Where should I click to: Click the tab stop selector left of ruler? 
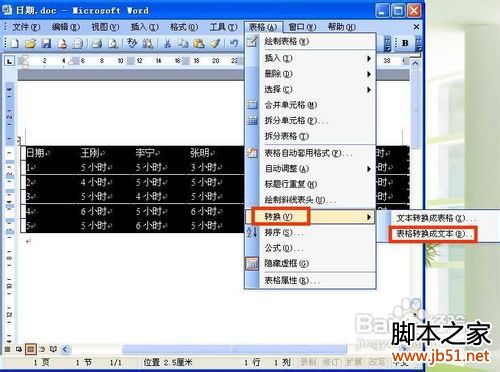pos(9,61)
